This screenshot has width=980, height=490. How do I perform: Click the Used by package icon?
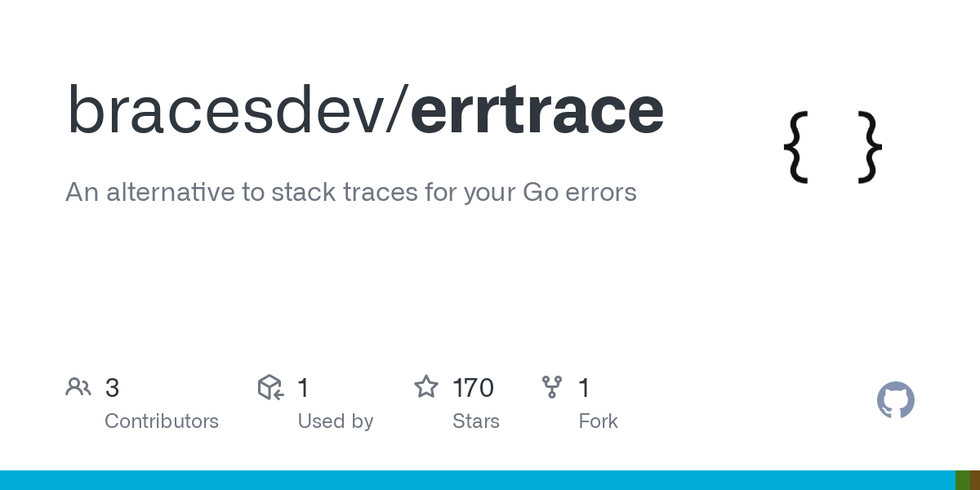coord(270,387)
